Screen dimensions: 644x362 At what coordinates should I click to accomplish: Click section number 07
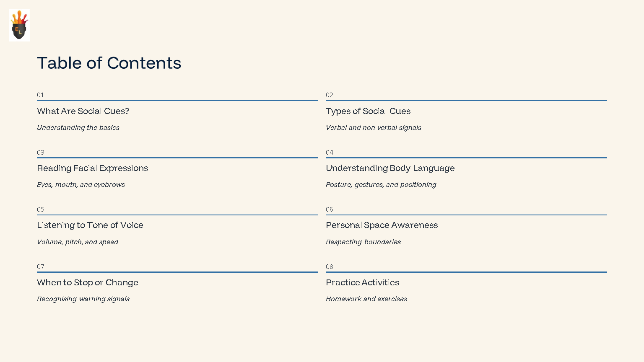[x=41, y=267]
